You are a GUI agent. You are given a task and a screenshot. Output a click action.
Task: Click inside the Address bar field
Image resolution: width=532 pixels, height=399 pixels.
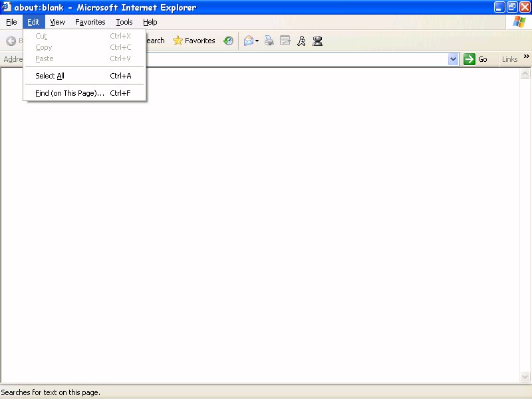click(x=297, y=59)
